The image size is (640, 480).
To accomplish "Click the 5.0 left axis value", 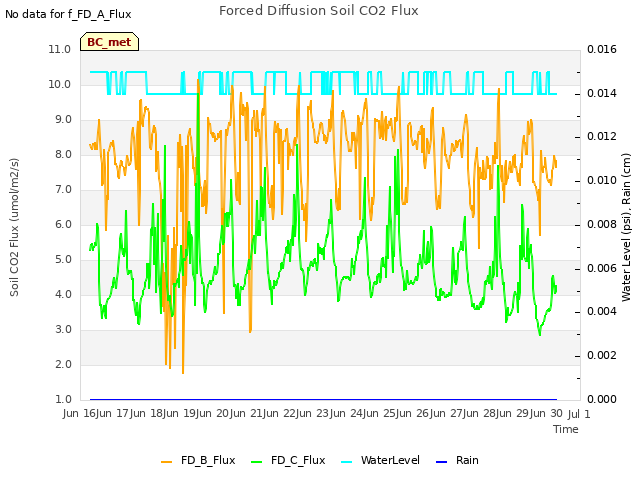I will point(63,260).
